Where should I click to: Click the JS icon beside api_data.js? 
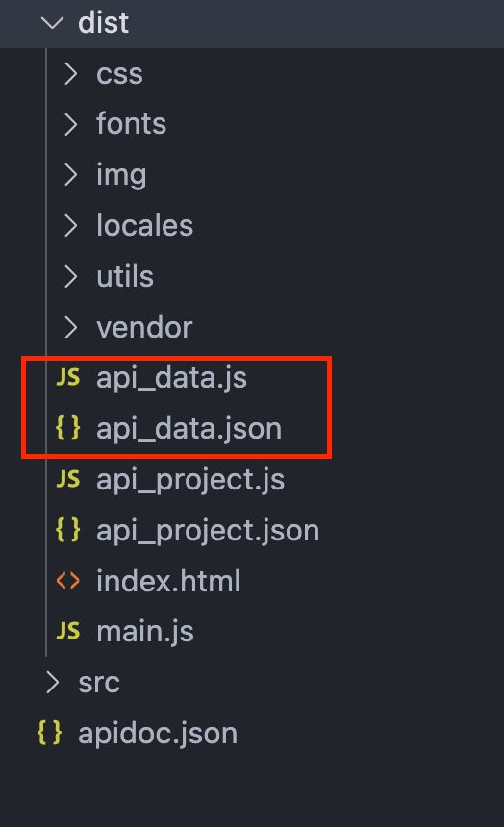[68, 378]
